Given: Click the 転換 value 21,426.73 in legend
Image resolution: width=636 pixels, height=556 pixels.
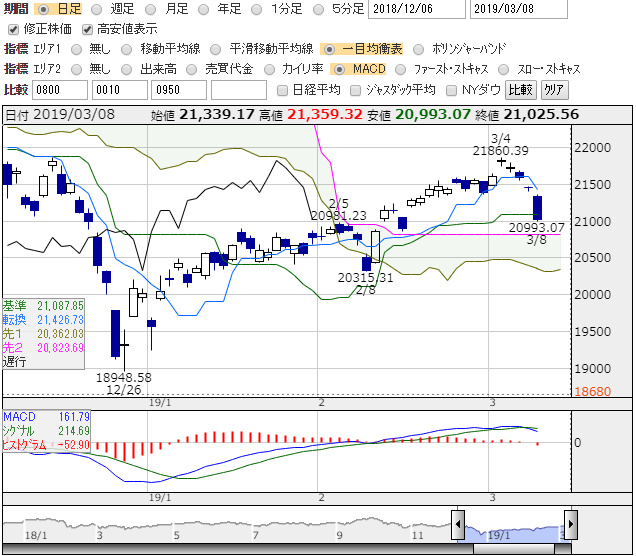Looking at the screenshot, I should [60, 320].
